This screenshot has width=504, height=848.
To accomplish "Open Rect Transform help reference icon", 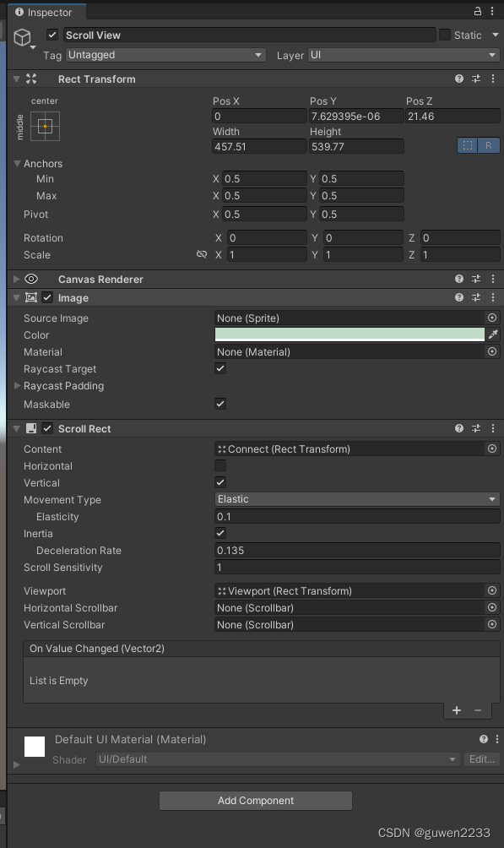I will 459,79.
